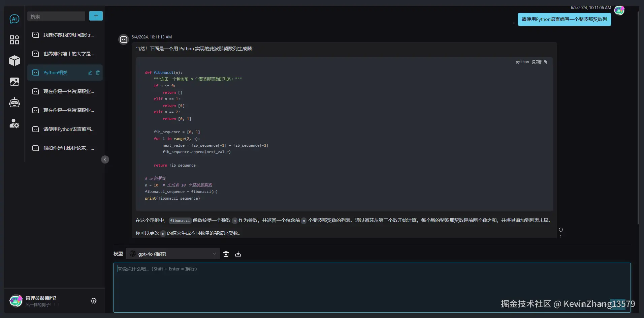
Task: Collapse the conversation sidebar with the chevron
Action: point(105,160)
